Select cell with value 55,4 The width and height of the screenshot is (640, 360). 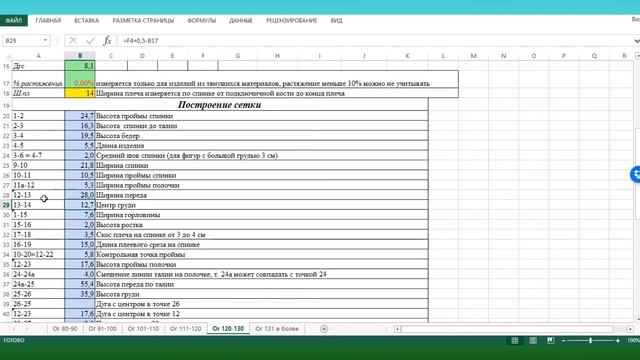(80, 284)
